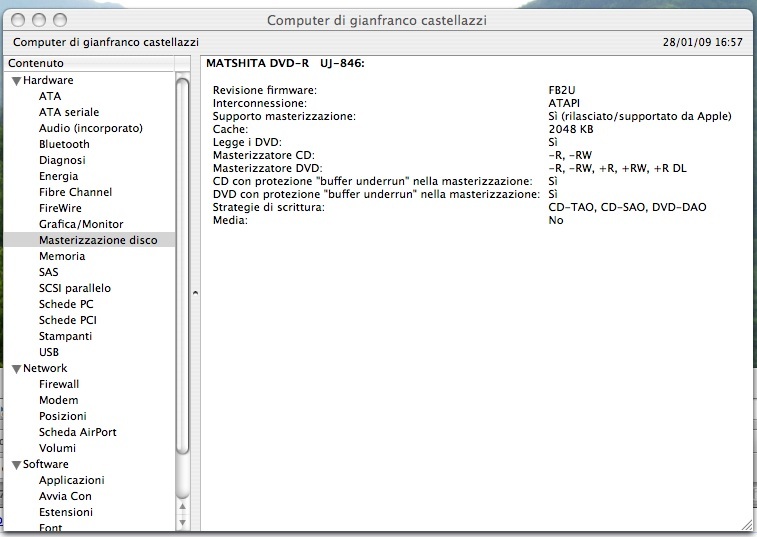
Task: Select Scheda AirPort entry
Action: pyautogui.click(x=78, y=432)
